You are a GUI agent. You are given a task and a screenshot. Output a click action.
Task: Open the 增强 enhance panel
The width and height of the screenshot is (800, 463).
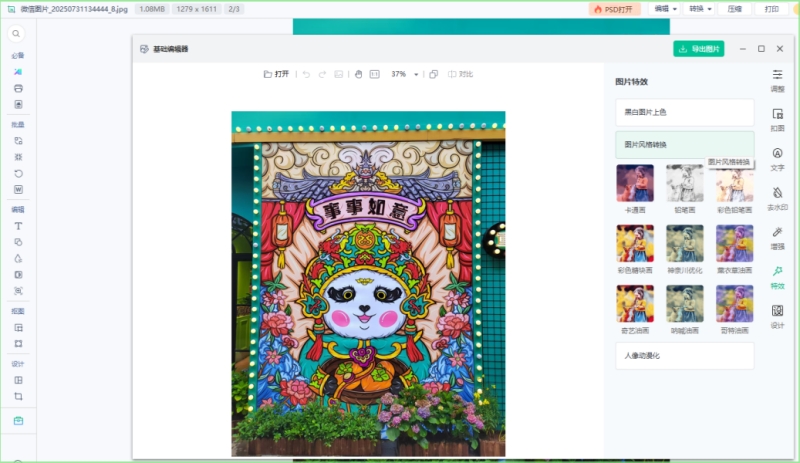778,238
